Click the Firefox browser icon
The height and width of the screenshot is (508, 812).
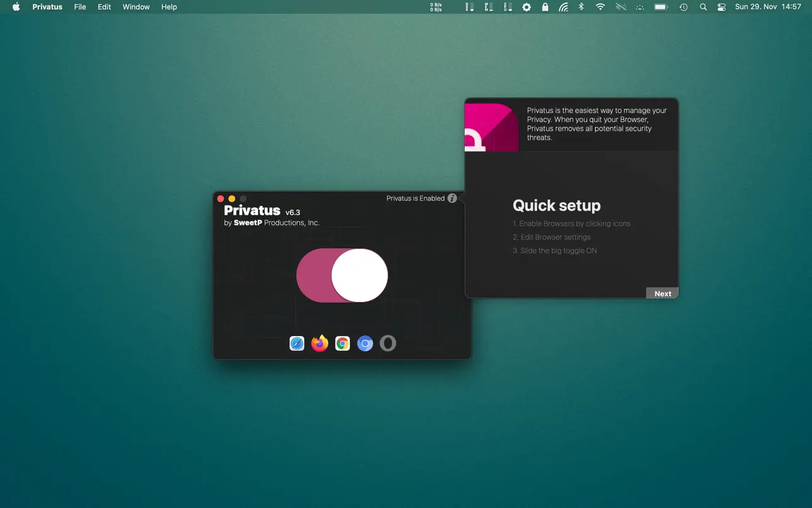tap(319, 343)
